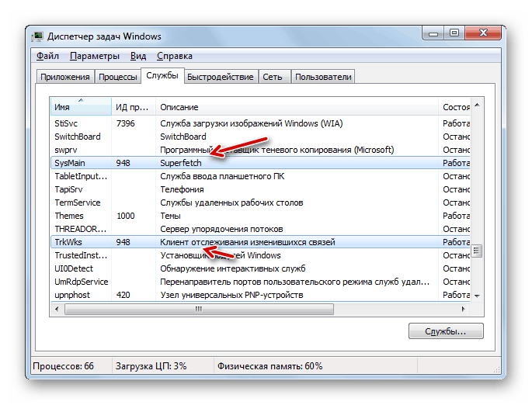Open the Параметры menu

(x=94, y=56)
